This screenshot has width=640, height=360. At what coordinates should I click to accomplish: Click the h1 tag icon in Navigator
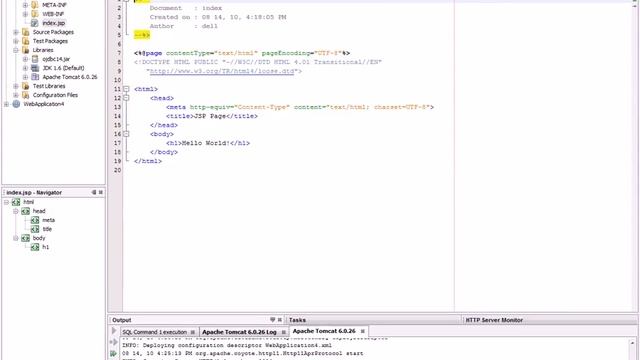pos(35,247)
